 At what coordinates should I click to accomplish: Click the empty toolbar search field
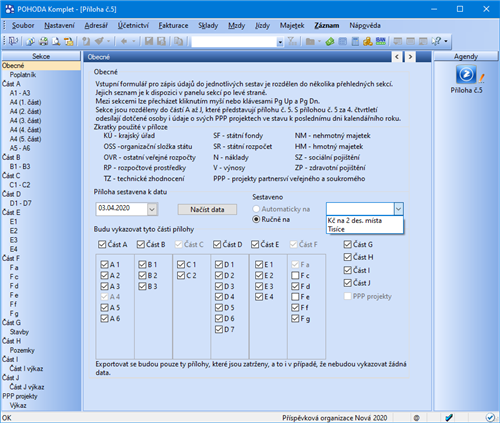tap(234, 42)
